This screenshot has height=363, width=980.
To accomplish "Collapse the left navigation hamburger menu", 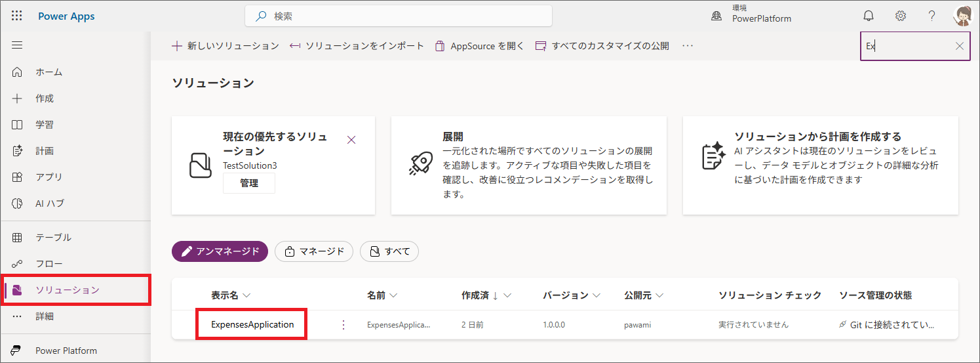I will point(17,45).
